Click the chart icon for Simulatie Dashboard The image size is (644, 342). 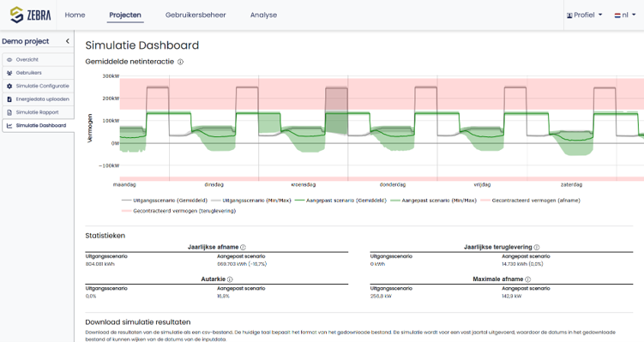9,125
